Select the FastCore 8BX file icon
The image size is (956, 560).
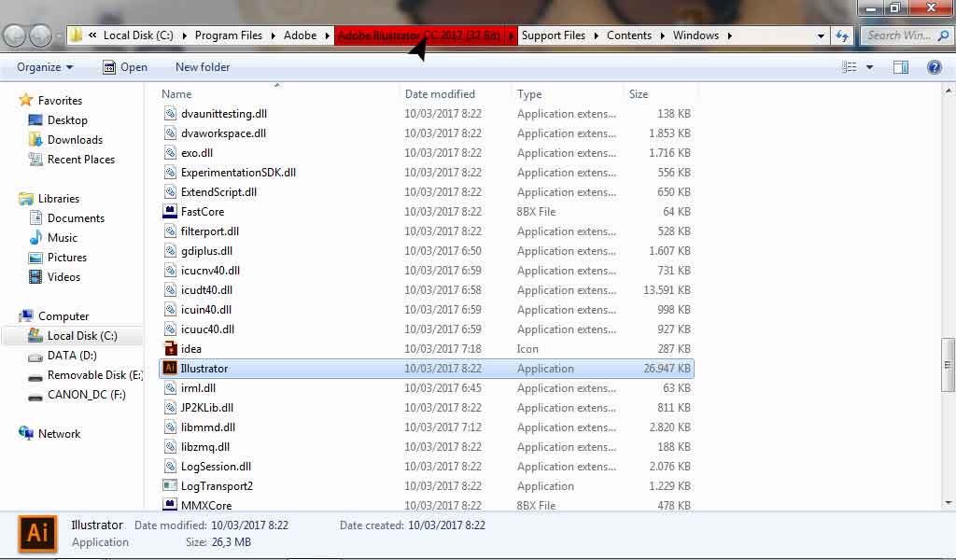point(170,212)
